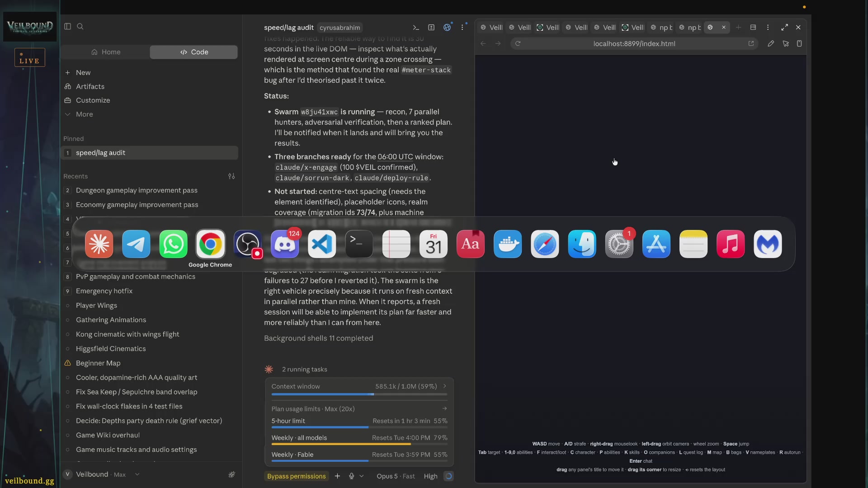Click the Recents filter icon
Image resolution: width=868 pixels, height=488 pixels.
[231, 176]
